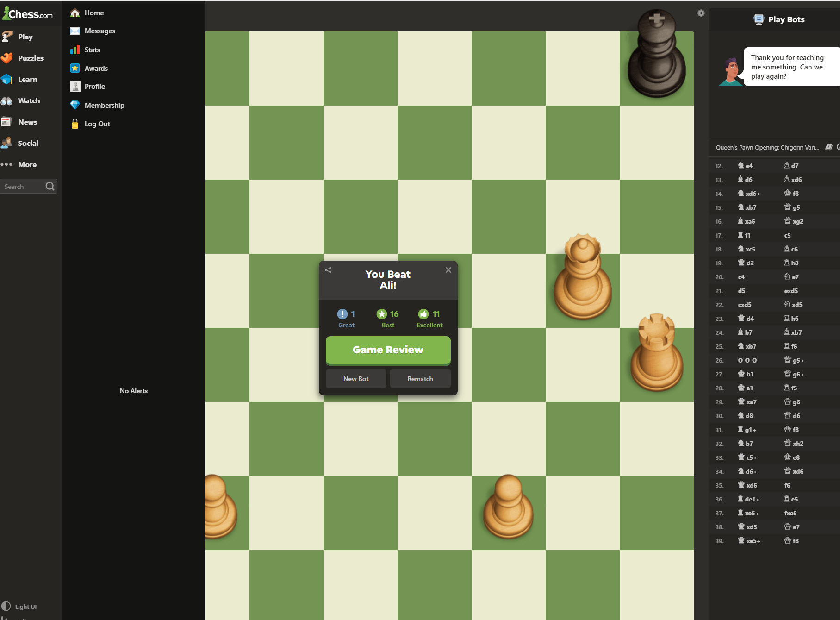This screenshot has height=620, width=840.
Task: Close the You Beat Ali dialog
Action: (448, 270)
